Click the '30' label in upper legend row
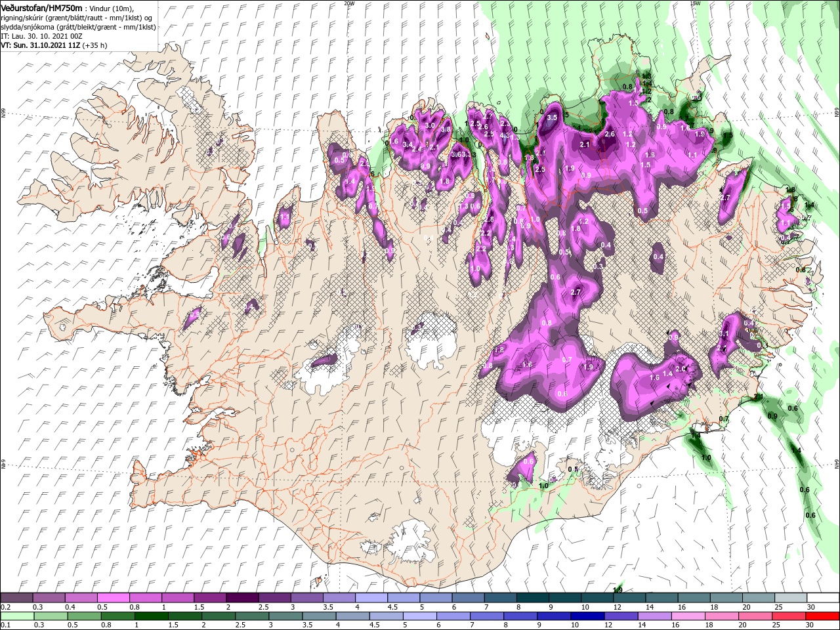This screenshot has height=630, width=840. pos(811,607)
